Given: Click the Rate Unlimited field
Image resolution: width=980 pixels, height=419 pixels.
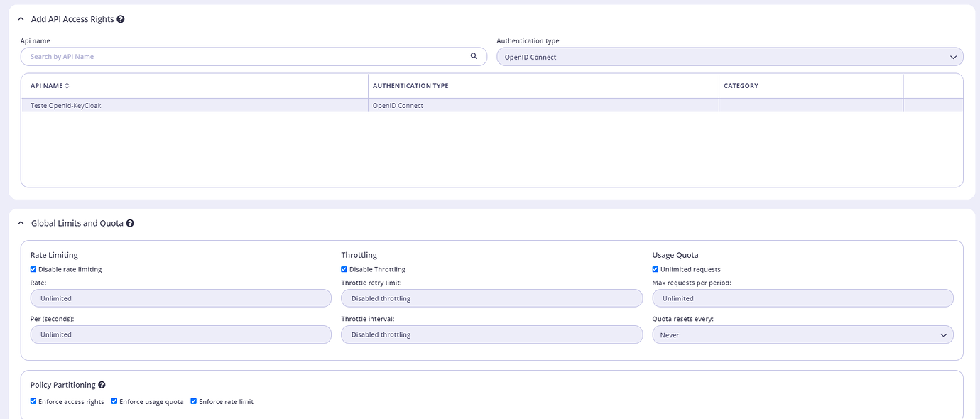Looking at the screenshot, I should (x=180, y=298).
